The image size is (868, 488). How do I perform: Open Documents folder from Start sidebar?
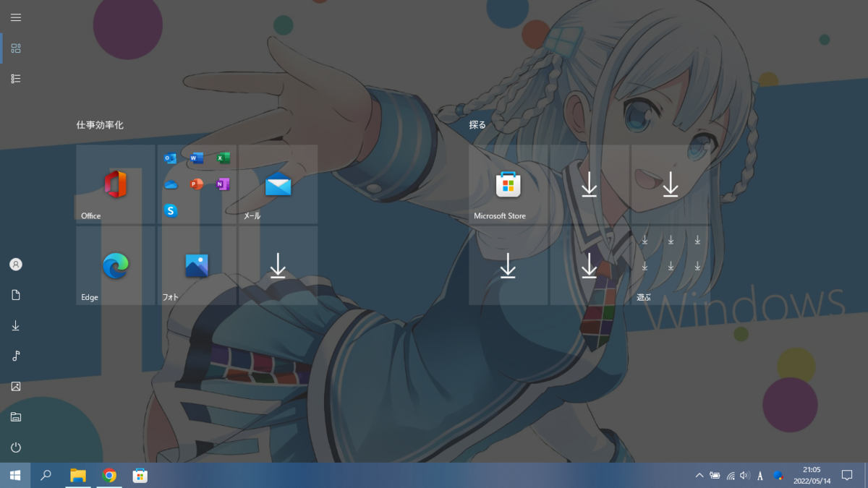click(x=16, y=295)
